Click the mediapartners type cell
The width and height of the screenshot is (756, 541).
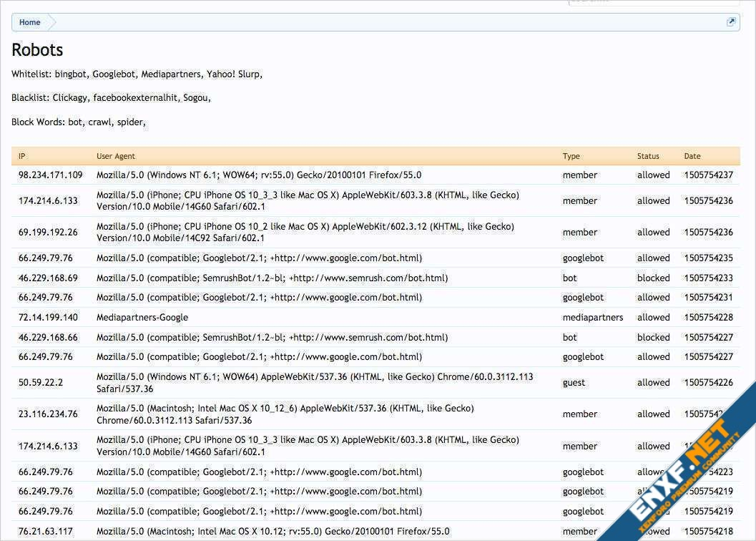[592, 317]
